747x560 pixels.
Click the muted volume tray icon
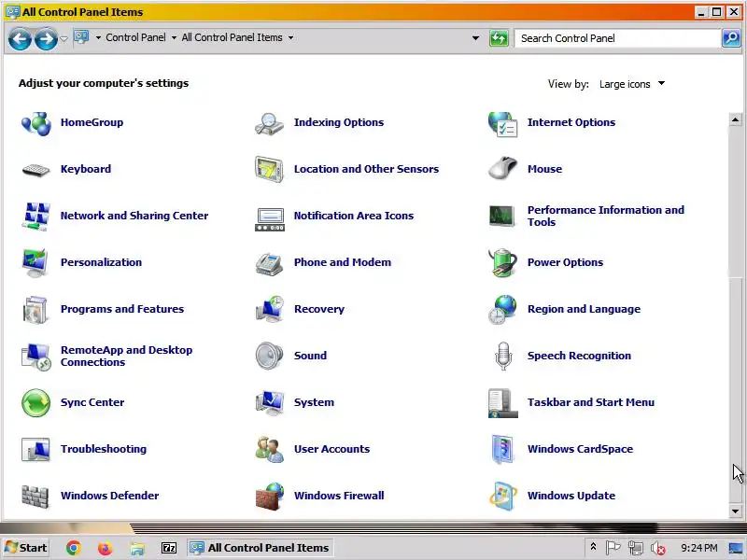point(658,549)
